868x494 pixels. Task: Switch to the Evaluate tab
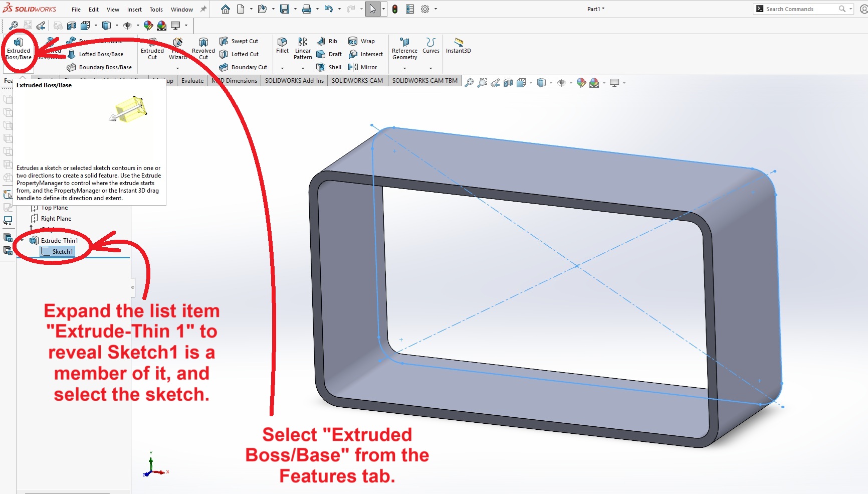(192, 81)
